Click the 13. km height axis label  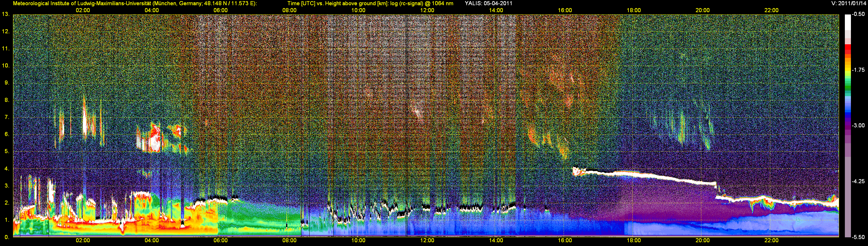5,14
